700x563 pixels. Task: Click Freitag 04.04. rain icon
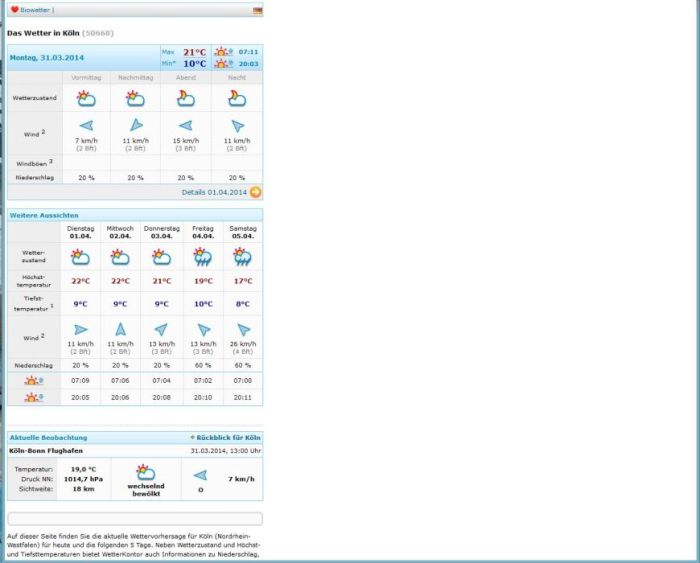[203, 257]
